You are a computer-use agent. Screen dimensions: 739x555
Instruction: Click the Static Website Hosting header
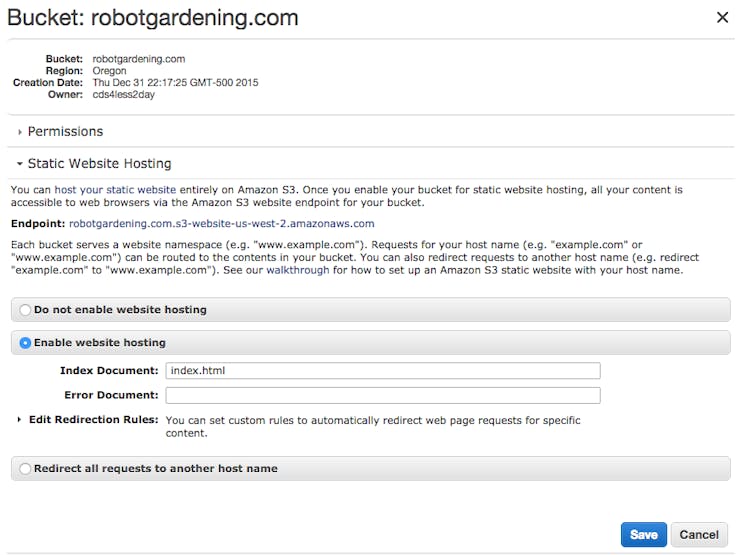click(x=99, y=163)
